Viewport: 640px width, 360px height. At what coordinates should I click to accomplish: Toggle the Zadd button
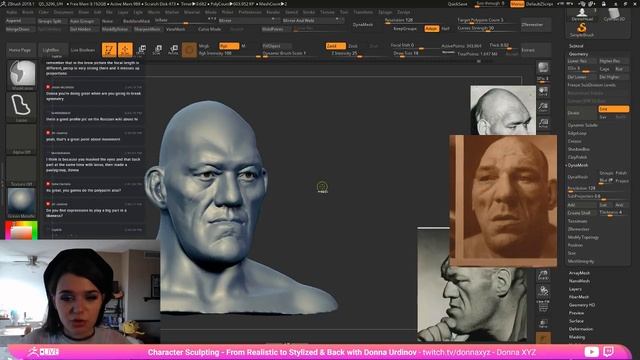[x=336, y=46]
